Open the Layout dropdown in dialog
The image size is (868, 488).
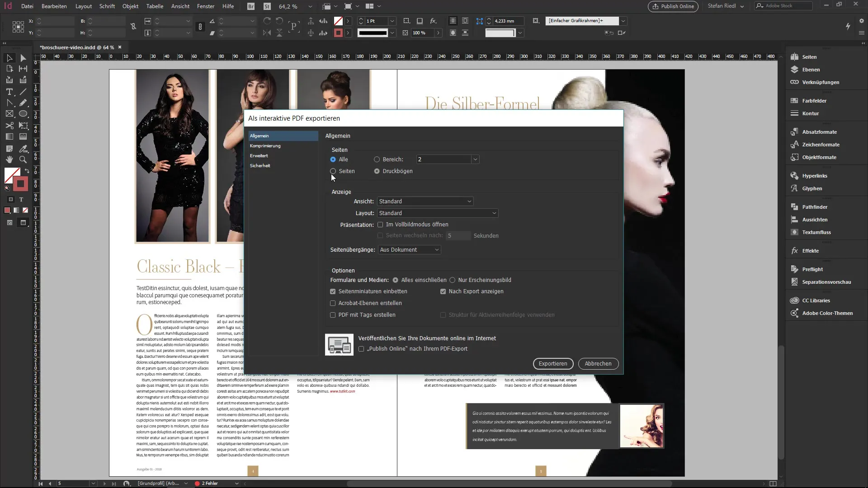(437, 213)
